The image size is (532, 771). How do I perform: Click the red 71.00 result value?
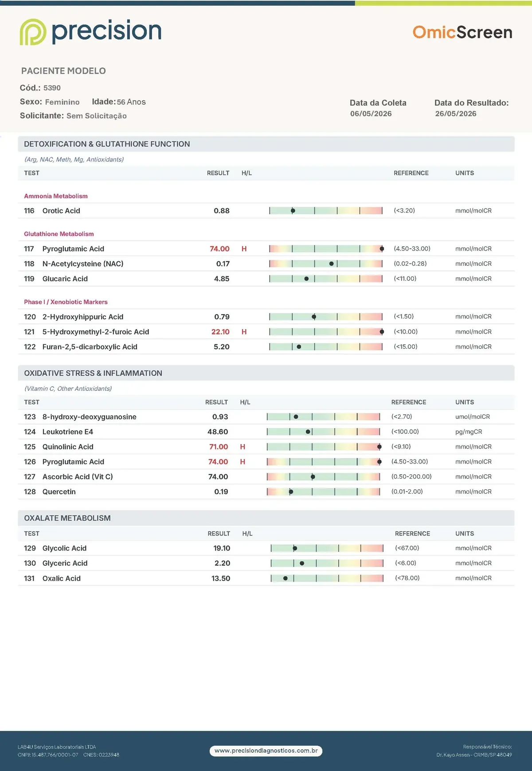219,447
